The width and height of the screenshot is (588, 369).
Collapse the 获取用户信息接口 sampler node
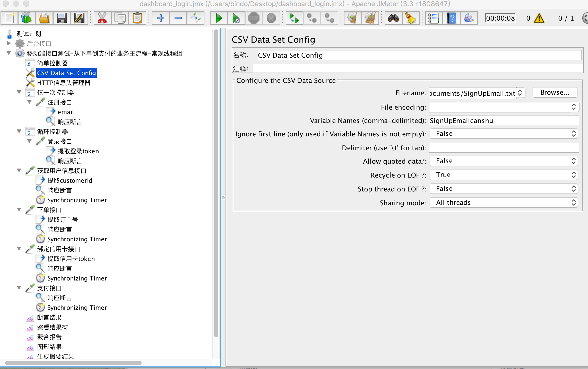19,170
